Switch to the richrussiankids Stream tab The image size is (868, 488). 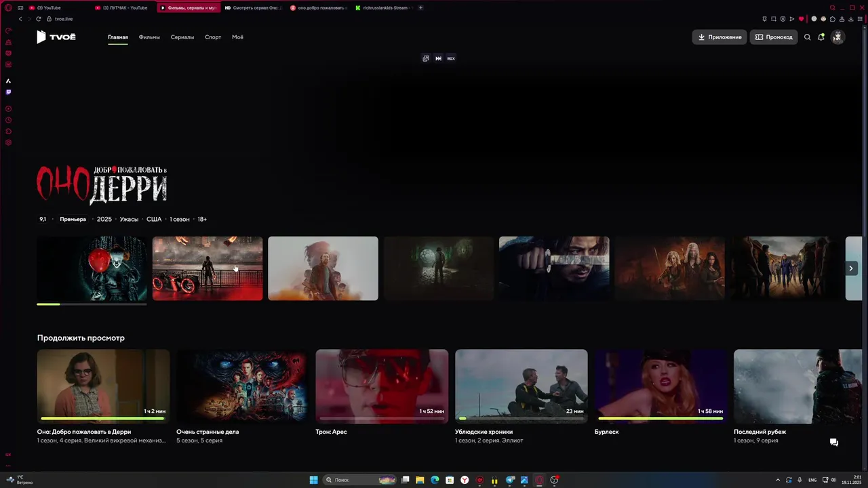click(384, 7)
